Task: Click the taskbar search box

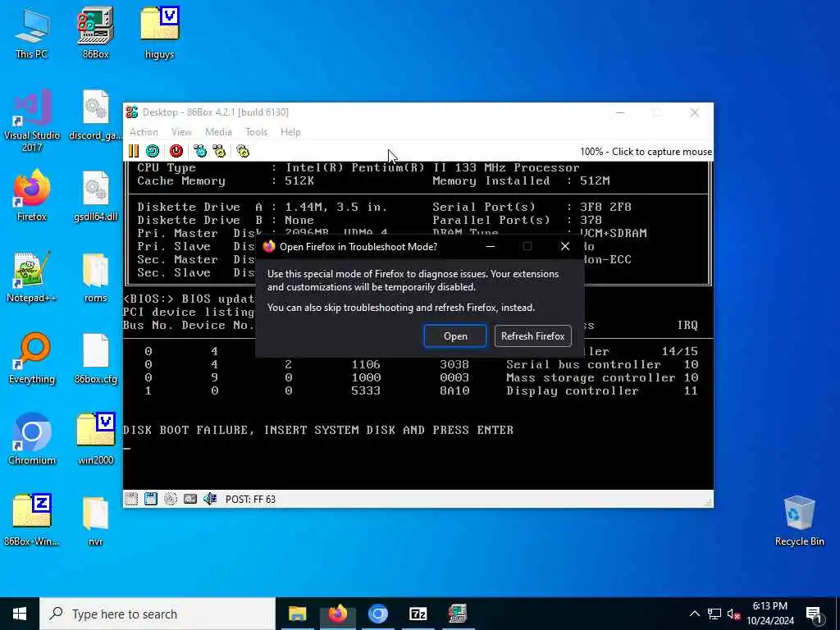Action: (157, 614)
